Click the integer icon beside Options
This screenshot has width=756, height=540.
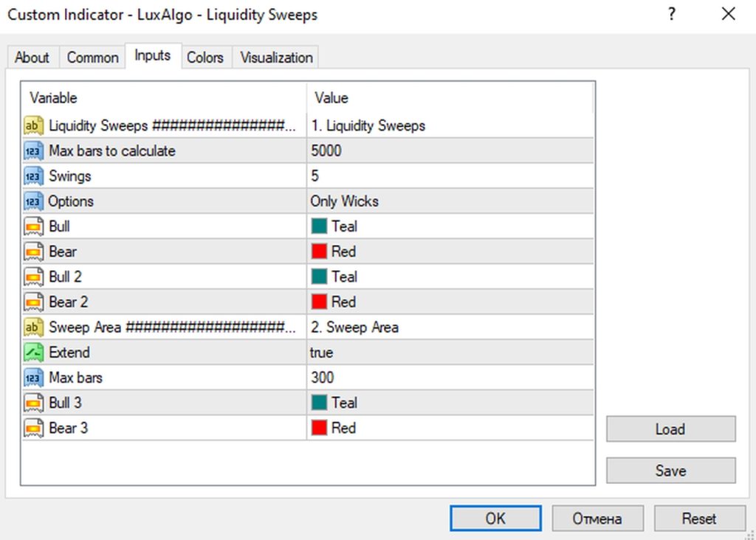pyautogui.click(x=32, y=201)
